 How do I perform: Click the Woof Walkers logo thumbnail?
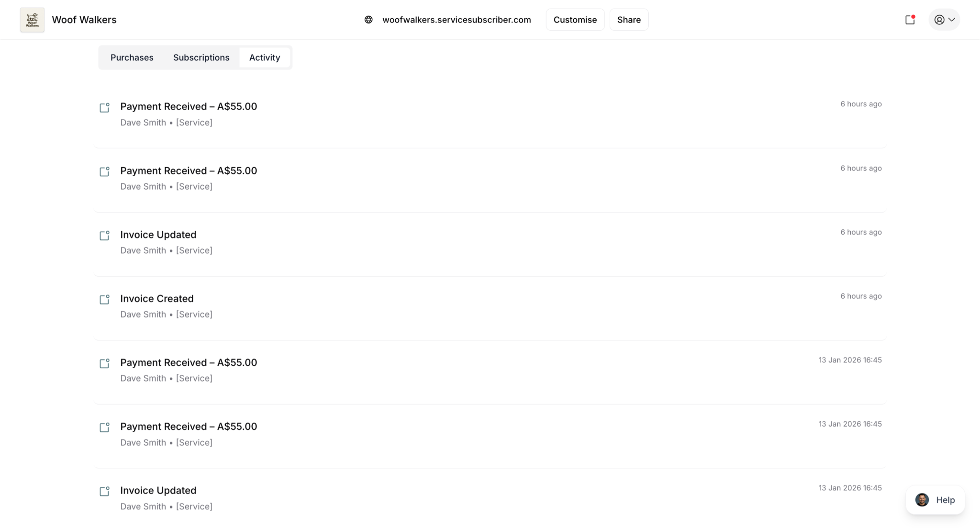32,20
